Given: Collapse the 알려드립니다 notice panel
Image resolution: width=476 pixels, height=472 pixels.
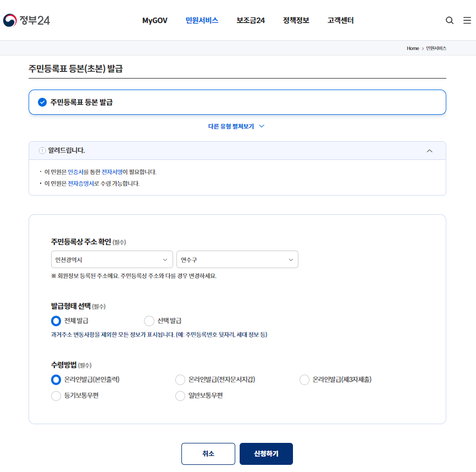Looking at the screenshot, I should 429,151.
